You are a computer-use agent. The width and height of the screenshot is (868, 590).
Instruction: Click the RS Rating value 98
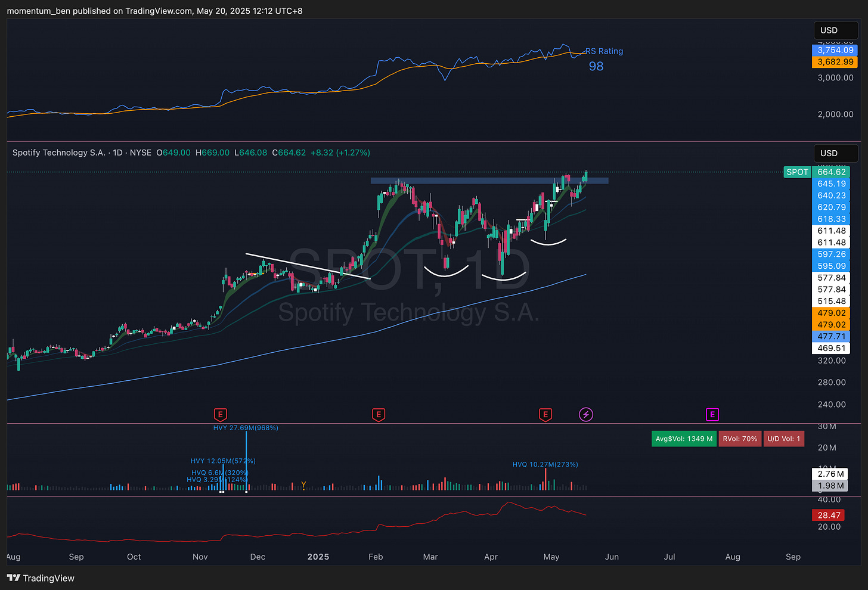pos(596,66)
